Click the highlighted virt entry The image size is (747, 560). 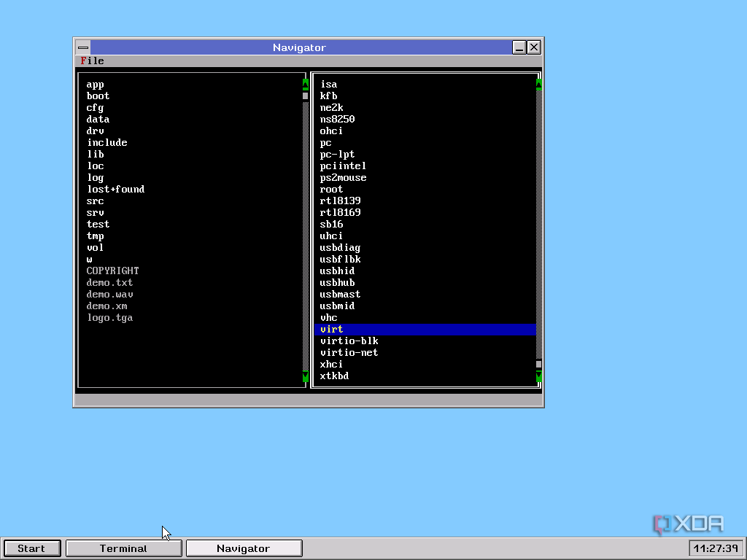tap(425, 330)
